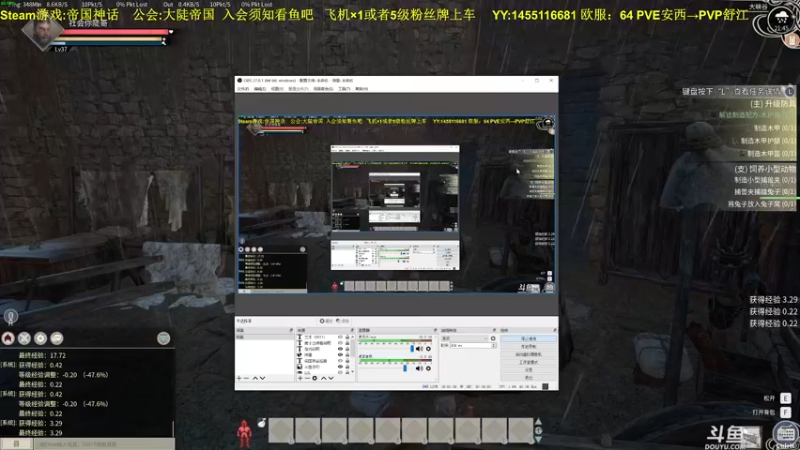Screen dimensions: 800x450
Task: Open the OBS scene transition dropdown
Action: coord(465,338)
